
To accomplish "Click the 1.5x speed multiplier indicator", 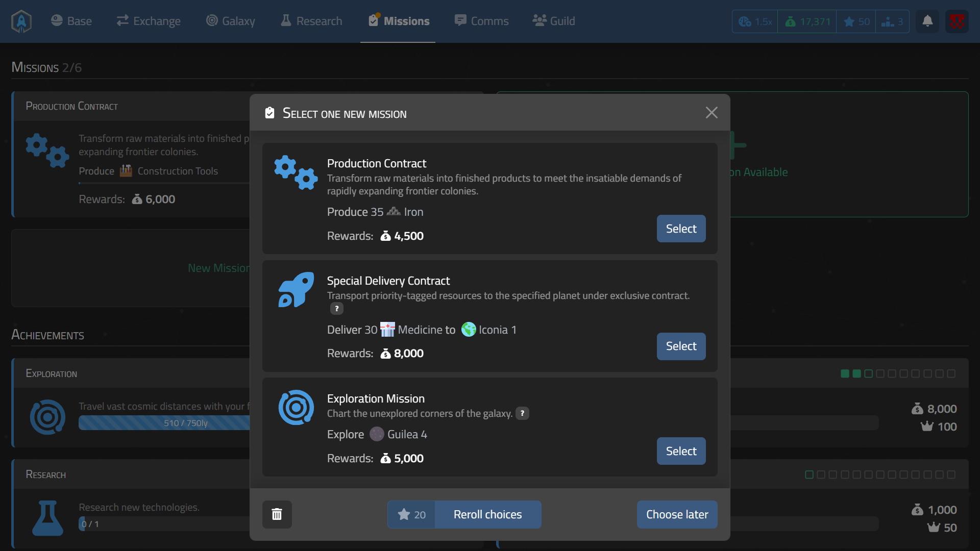I will click(755, 21).
